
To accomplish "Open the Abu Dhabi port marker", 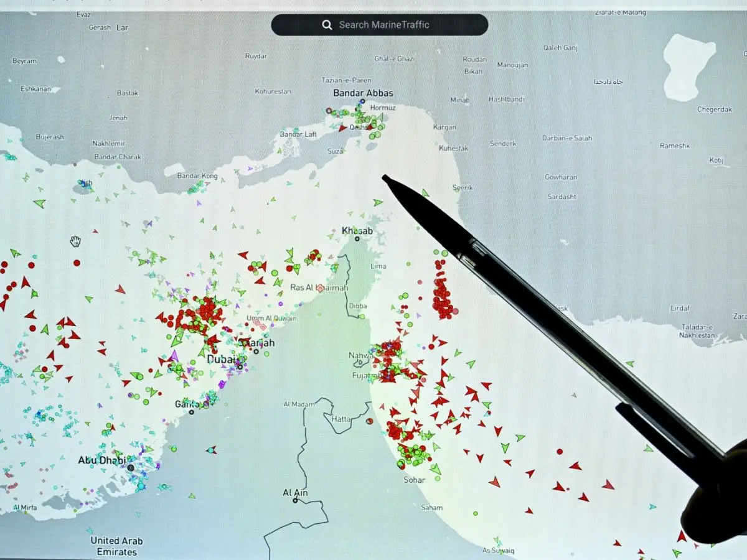I will click(131, 467).
